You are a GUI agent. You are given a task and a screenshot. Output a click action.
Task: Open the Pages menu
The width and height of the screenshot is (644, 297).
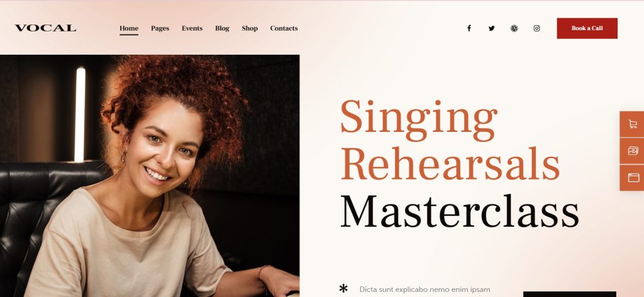[x=160, y=28]
